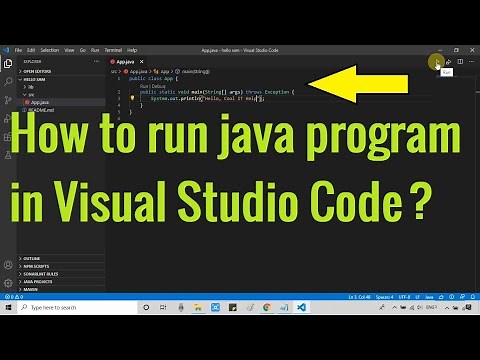
Task: Open the Manage gear in the activity bar
Action: pyautogui.click(x=8, y=283)
